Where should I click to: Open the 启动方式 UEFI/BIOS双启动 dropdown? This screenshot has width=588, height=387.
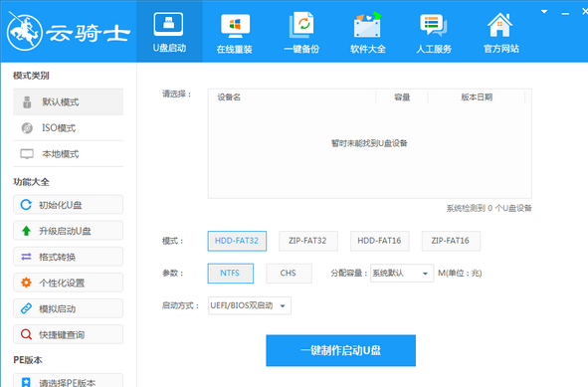[250, 305]
